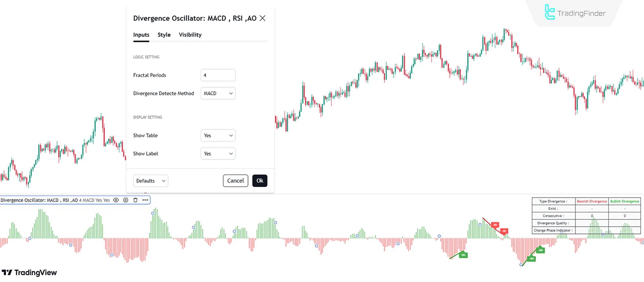Toggle visibility of the Divergence Oscillator with eye icon

pos(116,200)
